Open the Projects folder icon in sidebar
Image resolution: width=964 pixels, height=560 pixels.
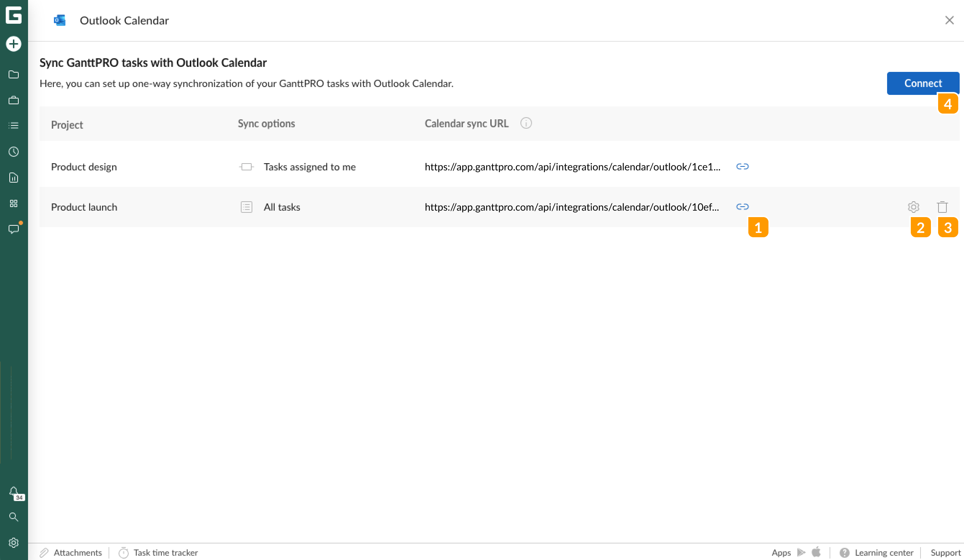coord(14,75)
